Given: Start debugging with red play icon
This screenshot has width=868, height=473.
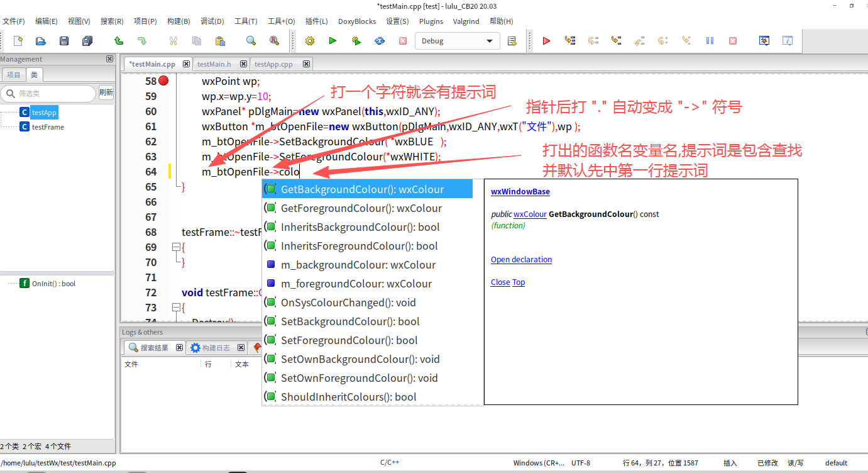Looking at the screenshot, I should point(546,41).
